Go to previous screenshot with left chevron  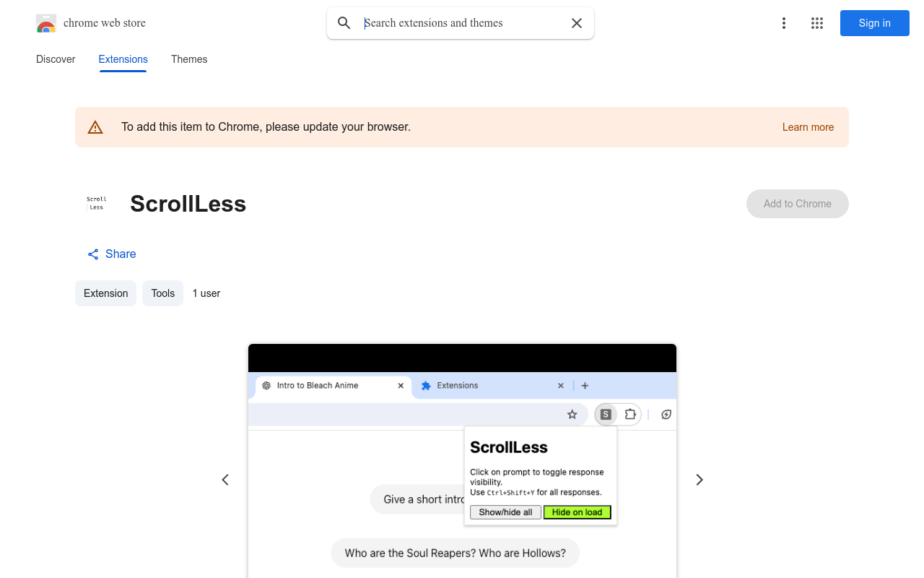tap(225, 479)
